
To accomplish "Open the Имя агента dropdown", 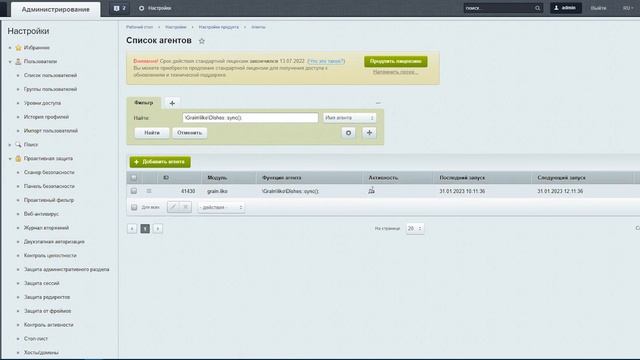I will pyautogui.click(x=349, y=118).
